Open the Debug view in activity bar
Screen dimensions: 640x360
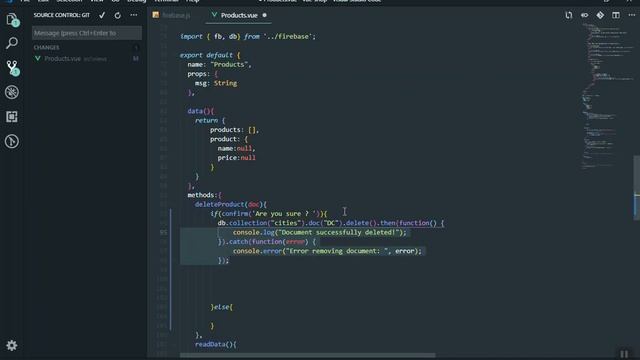(12, 92)
